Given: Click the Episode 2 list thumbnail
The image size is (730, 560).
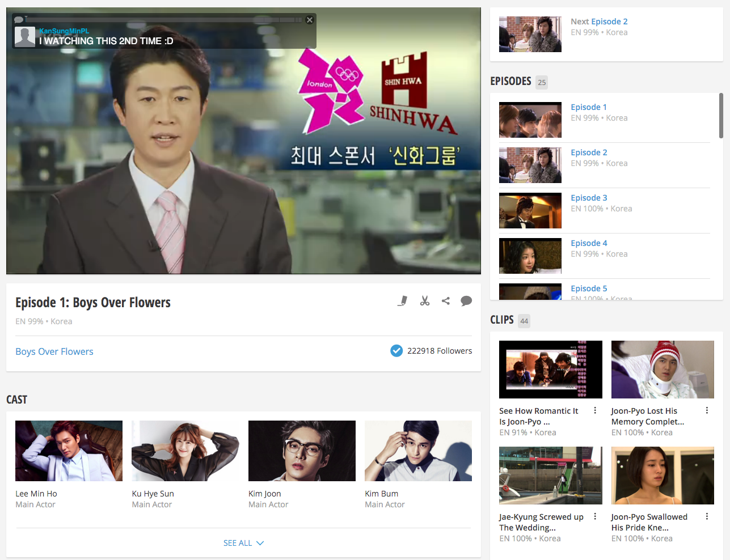Looking at the screenshot, I should pos(530,165).
